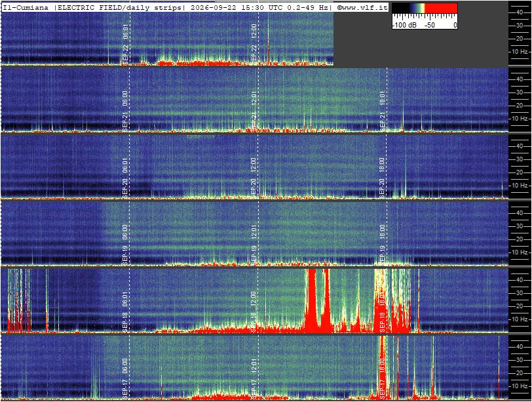The image size is (532, 402).
Task: Click the "-50" legend label
Action: click(429, 25)
